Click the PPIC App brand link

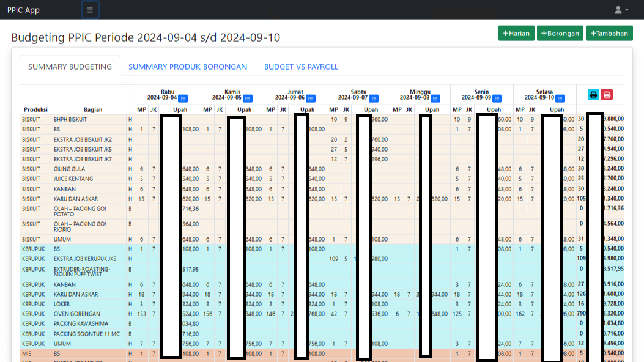(x=23, y=10)
